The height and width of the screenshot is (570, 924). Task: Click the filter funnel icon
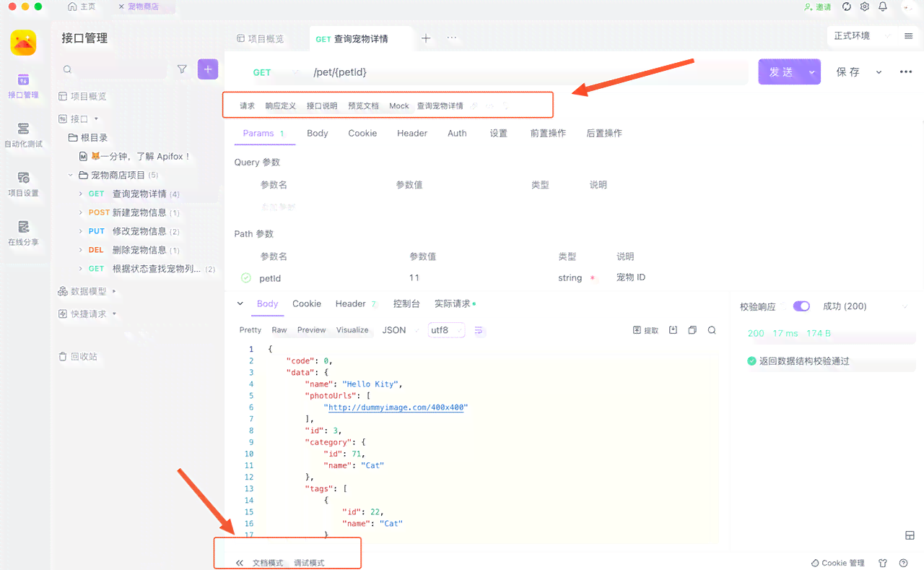click(182, 69)
